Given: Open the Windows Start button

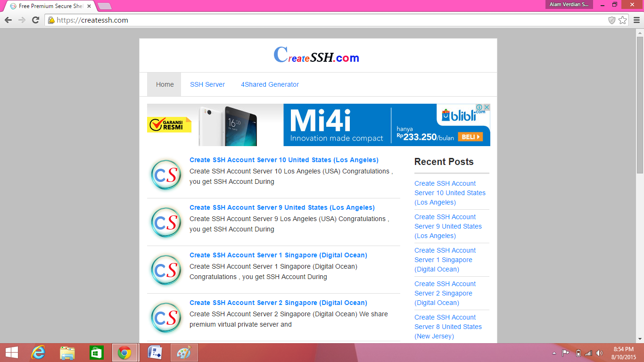Looking at the screenshot, I should (11, 353).
